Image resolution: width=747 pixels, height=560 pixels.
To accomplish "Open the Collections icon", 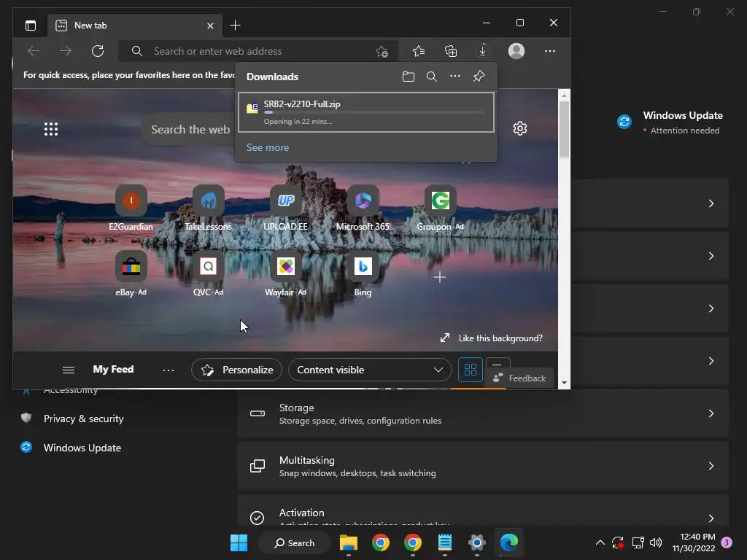I will coord(451,51).
